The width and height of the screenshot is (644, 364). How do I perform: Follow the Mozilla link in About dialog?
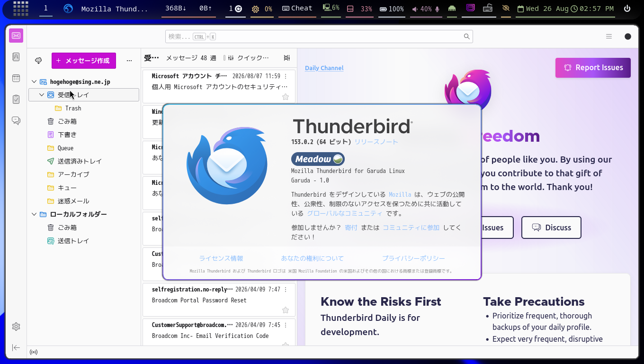tap(400, 194)
